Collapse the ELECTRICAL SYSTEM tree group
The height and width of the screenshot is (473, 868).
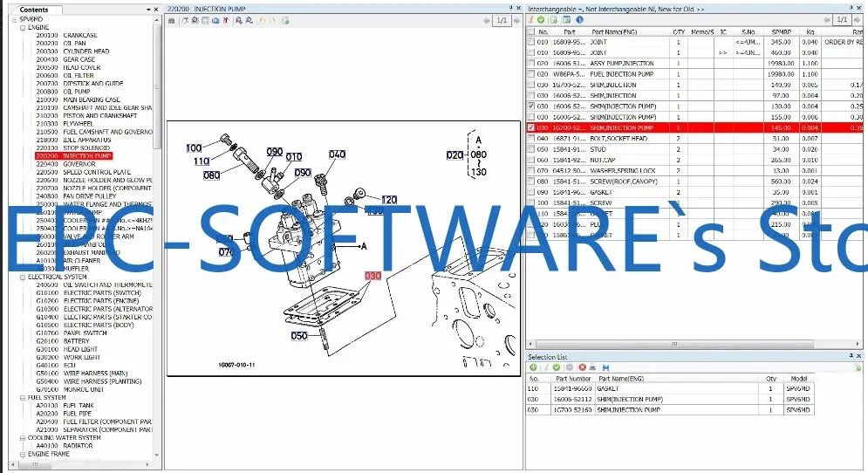coord(23,277)
